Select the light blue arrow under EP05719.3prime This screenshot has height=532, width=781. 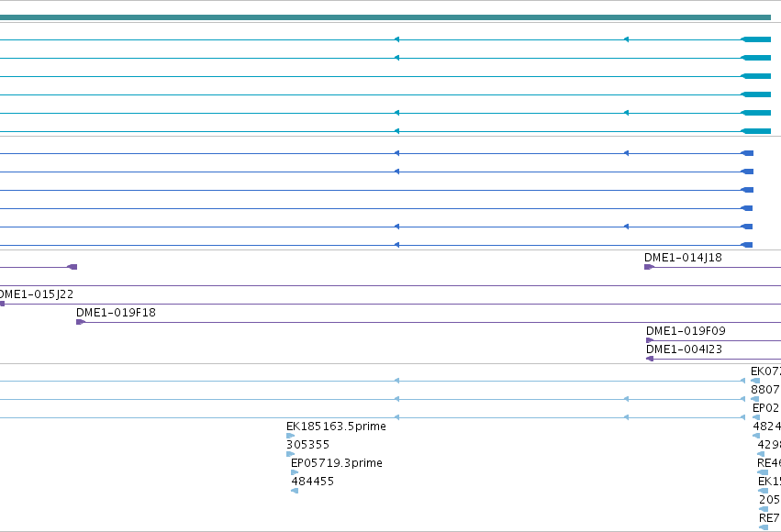pos(295,472)
